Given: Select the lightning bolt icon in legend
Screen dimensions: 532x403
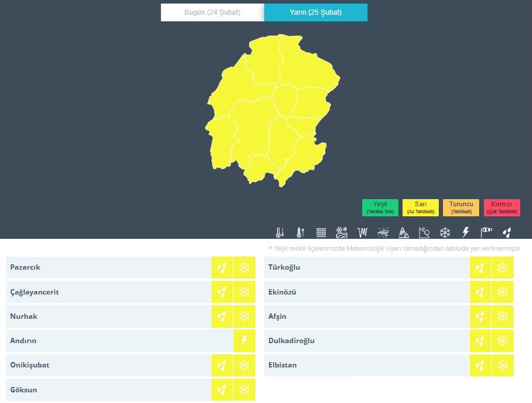Looking at the screenshot, I should coord(466,232).
